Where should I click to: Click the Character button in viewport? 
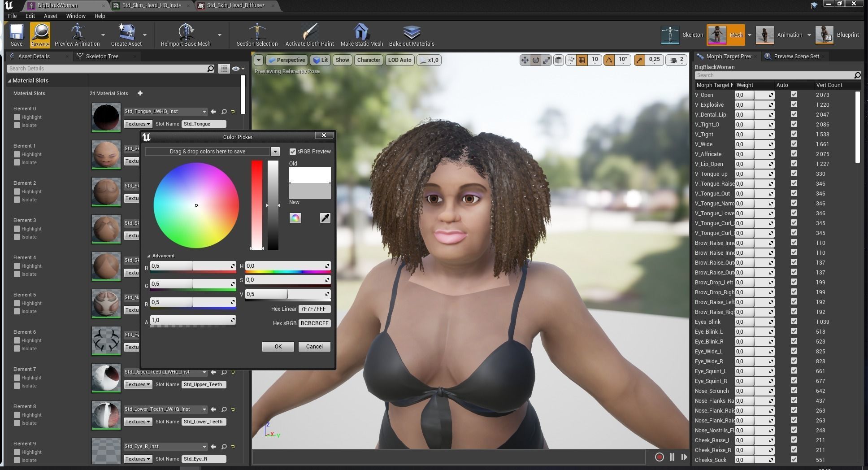point(369,60)
